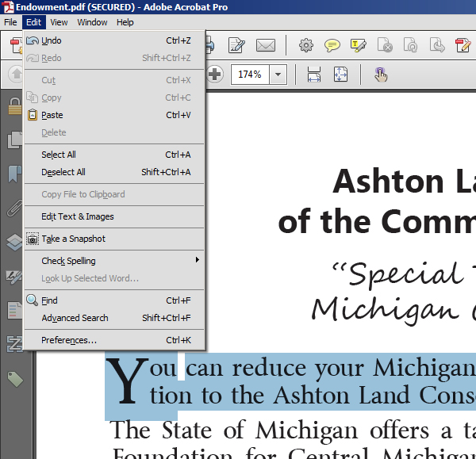Expand the Check Spelling submenu
Screen dimensions: 476x459
[x=197, y=261]
